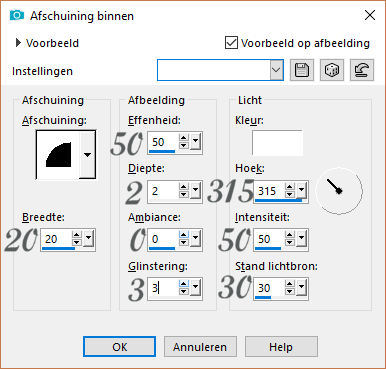
Task: Close the Afschuining binnen dialog
Action: click(x=370, y=15)
